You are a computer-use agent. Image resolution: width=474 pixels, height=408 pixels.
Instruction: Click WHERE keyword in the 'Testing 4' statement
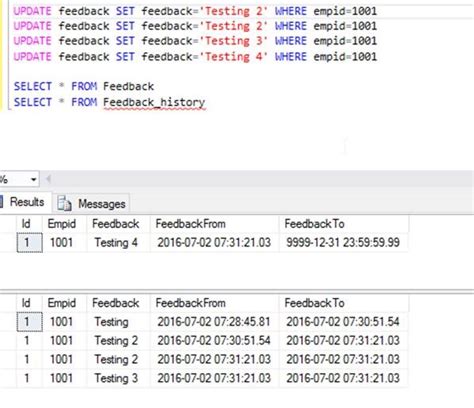coord(291,57)
